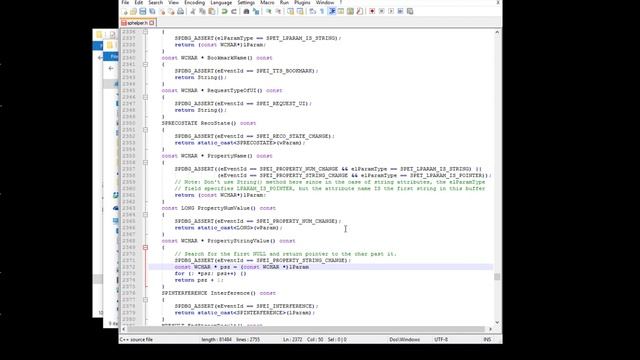Click the vertical scrollbar thumb
The image size is (640, 360).
[x=497, y=277]
